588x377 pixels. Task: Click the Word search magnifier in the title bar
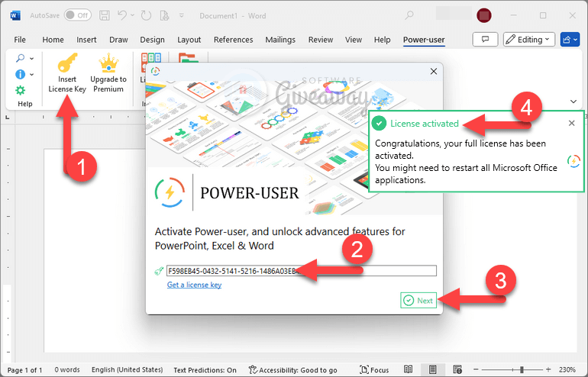(x=409, y=15)
